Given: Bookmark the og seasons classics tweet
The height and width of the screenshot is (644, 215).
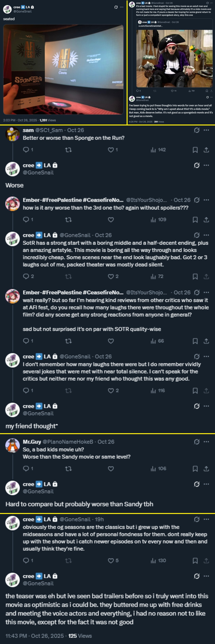Looking at the screenshot, I should point(195,560).
